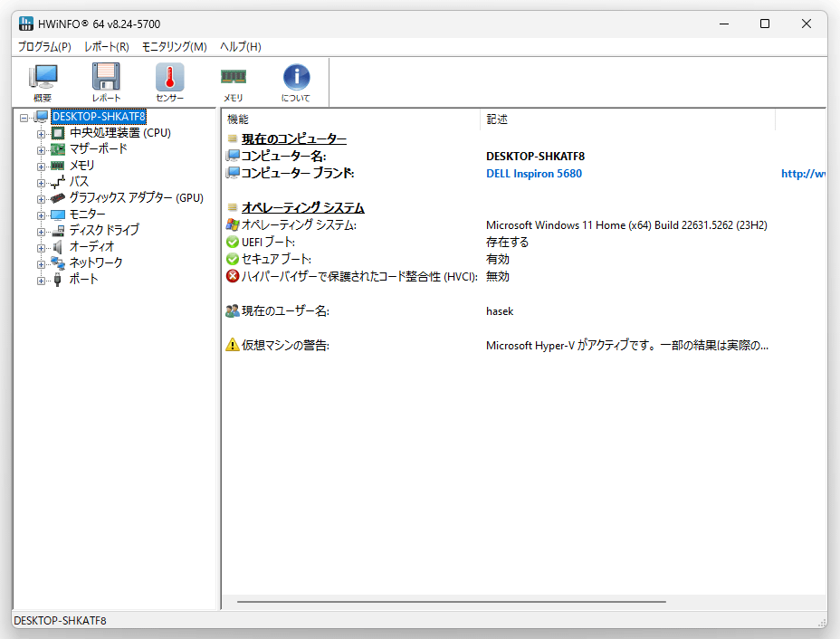Click the DELL Inspiron 5680 link
The width and height of the screenshot is (840, 639).
tap(533, 174)
